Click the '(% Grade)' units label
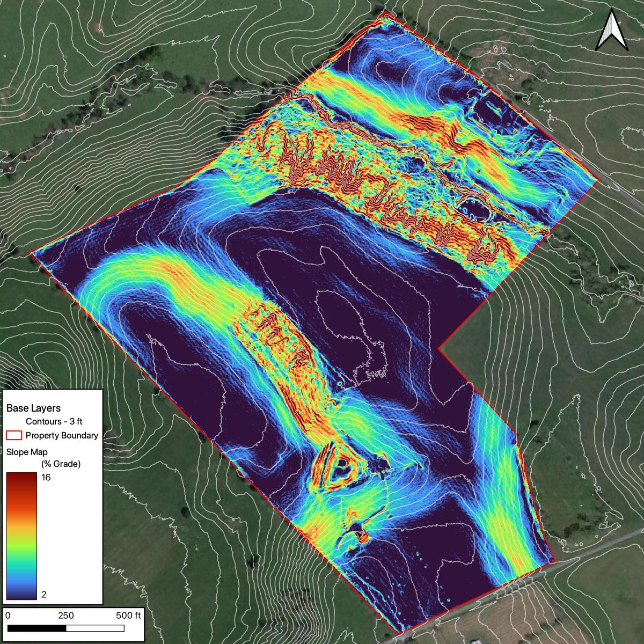644x644 pixels. [x=61, y=464]
